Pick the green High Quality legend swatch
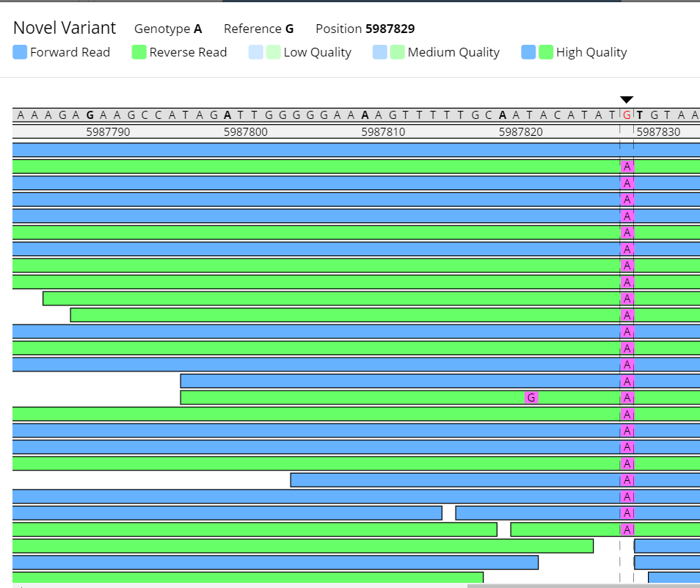Screen dimensions: 700x588 (x=546, y=52)
